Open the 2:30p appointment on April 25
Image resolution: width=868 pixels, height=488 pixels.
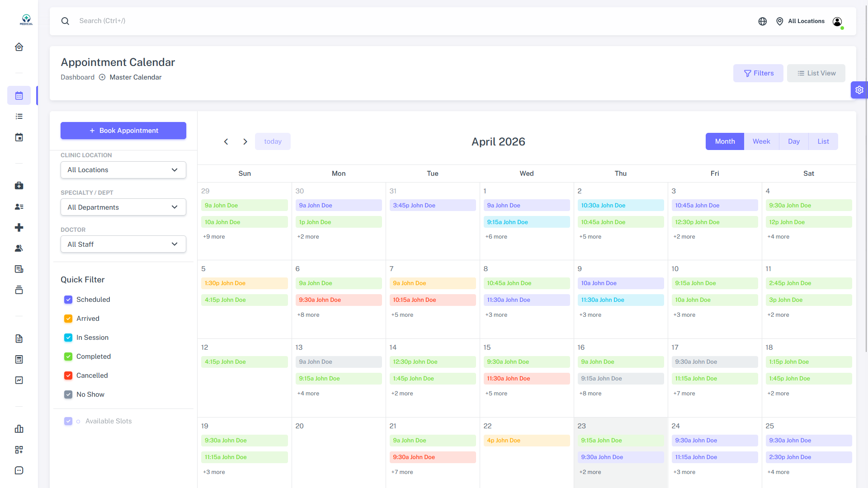coord(809,457)
